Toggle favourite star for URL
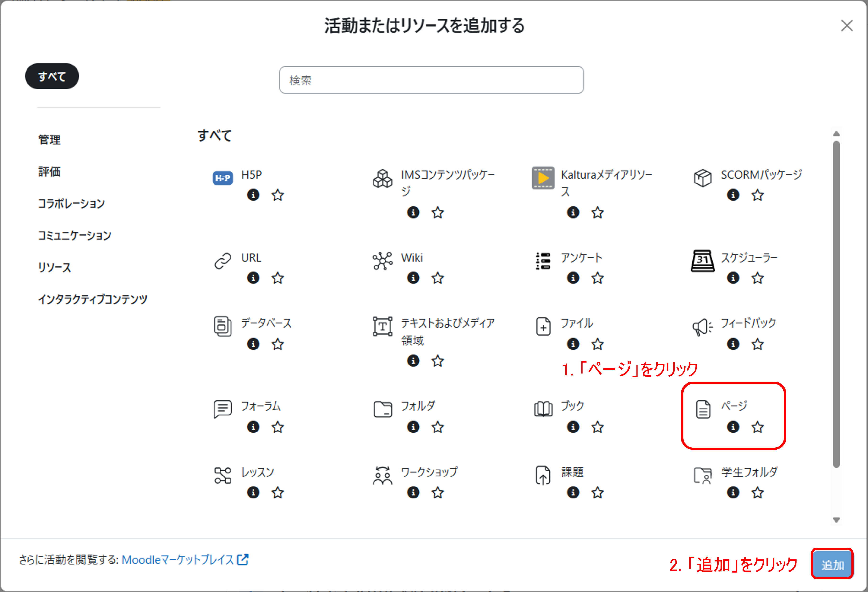This screenshot has height=592, width=868. pyautogui.click(x=278, y=278)
